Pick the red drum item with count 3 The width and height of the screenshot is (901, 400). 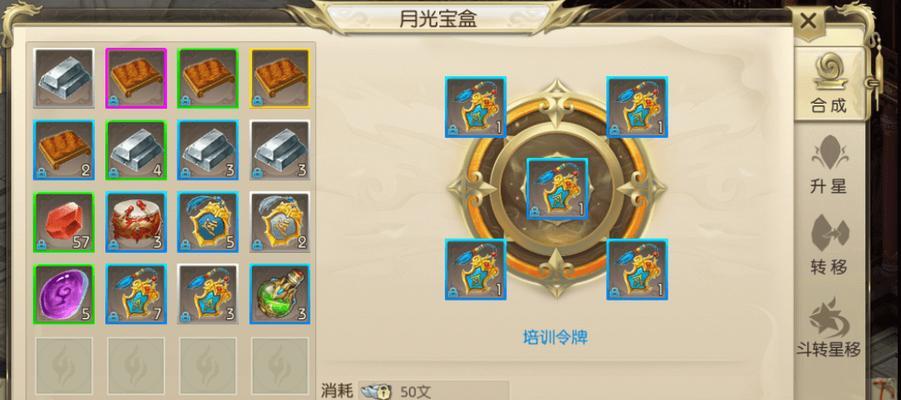pos(136,222)
